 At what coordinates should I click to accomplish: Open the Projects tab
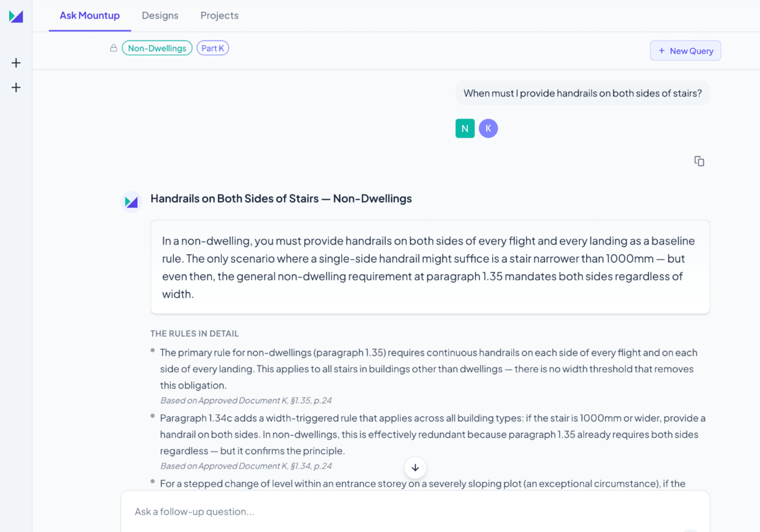click(x=219, y=16)
